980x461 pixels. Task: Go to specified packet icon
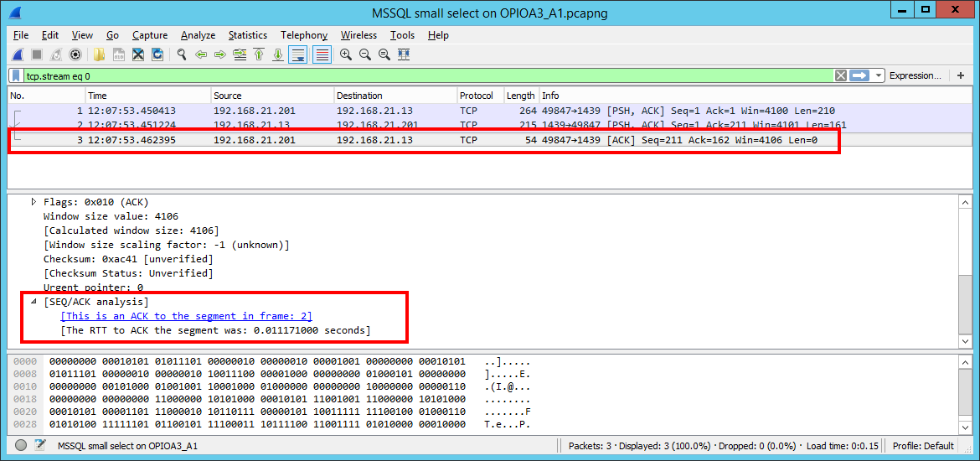(240, 54)
